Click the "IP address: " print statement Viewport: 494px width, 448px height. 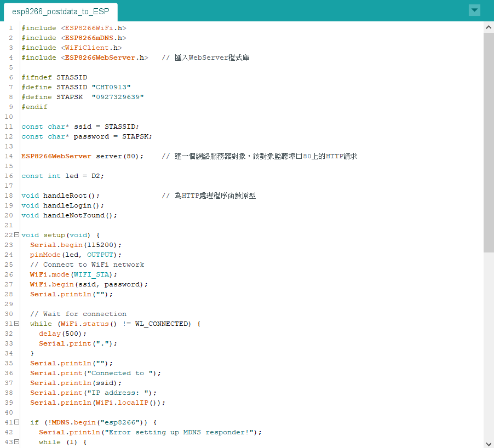click(x=93, y=393)
